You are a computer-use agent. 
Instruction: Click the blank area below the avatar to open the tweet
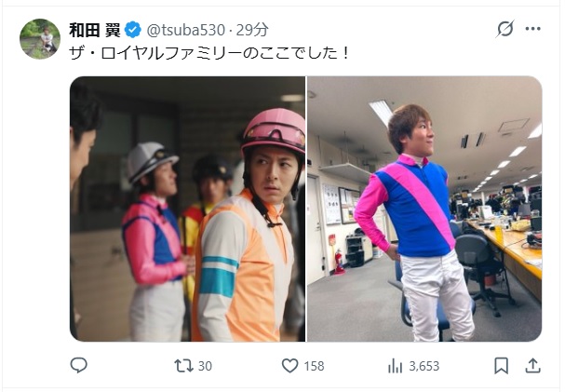pyautogui.click(x=40, y=202)
